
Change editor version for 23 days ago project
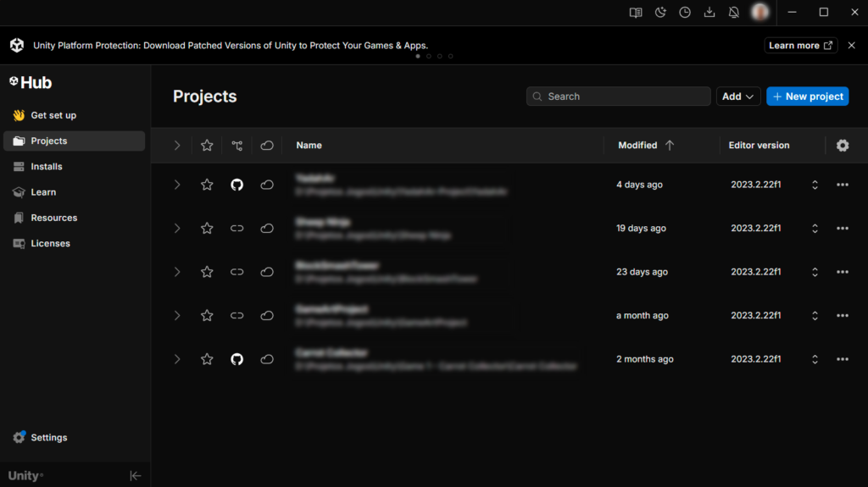pyautogui.click(x=815, y=272)
